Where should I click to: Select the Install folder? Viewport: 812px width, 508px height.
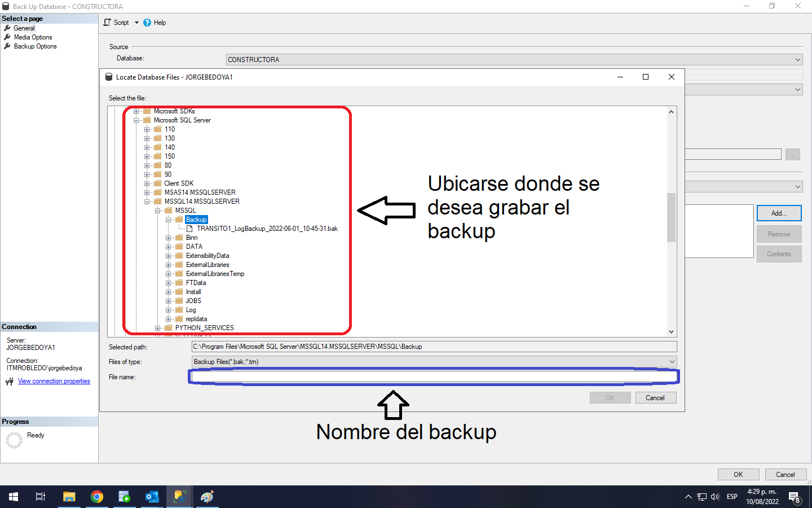coord(193,292)
